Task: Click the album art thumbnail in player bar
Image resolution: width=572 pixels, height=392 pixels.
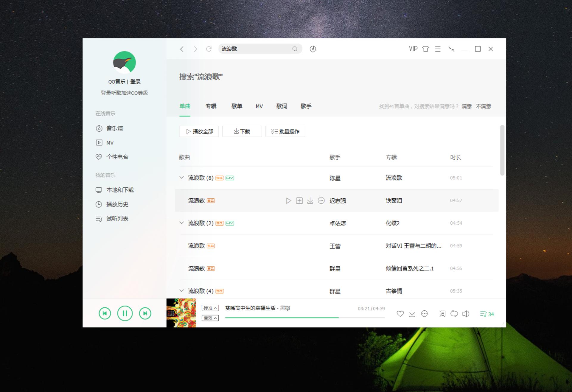Action: tap(181, 313)
